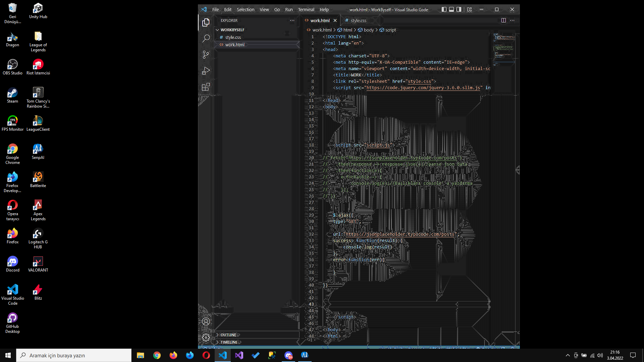Open the Run menu
This screenshot has width=644, height=362.
click(x=289, y=10)
